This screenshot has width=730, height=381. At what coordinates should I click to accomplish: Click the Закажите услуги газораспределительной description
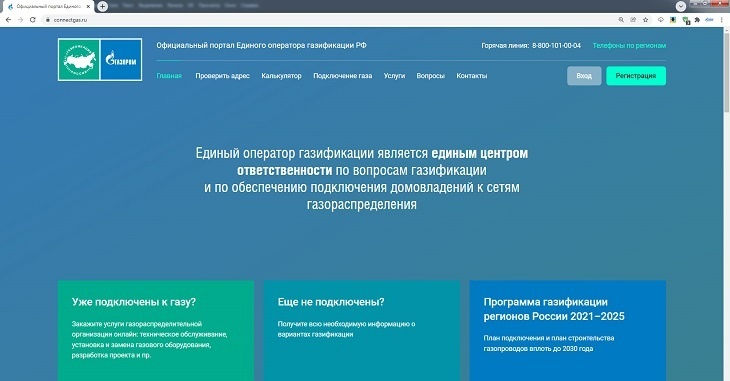[149, 340]
